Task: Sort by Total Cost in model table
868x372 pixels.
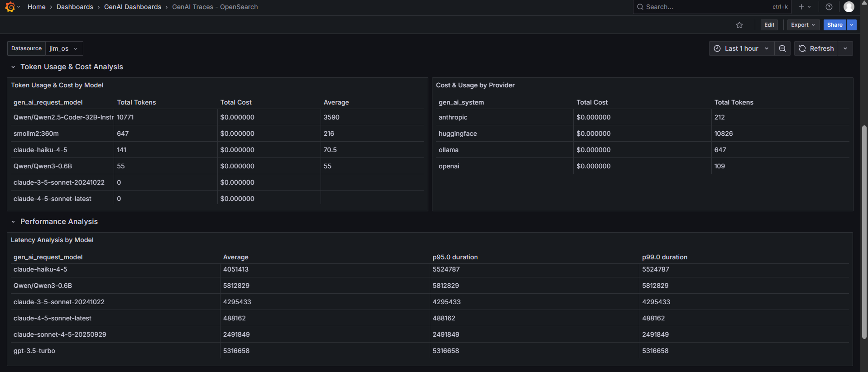Action: [x=235, y=102]
